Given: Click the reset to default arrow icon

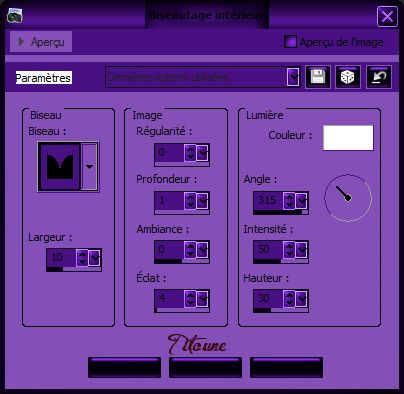Looking at the screenshot, I should coord(379,77).
